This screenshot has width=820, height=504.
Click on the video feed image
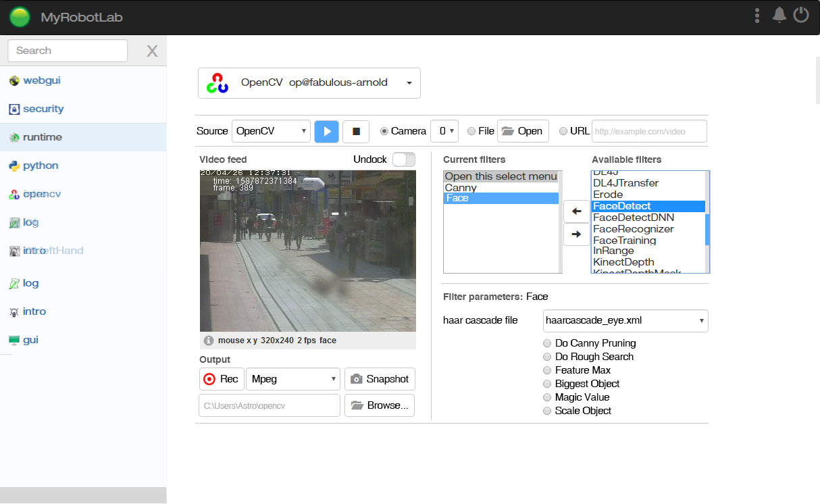(x=308, y=251)
